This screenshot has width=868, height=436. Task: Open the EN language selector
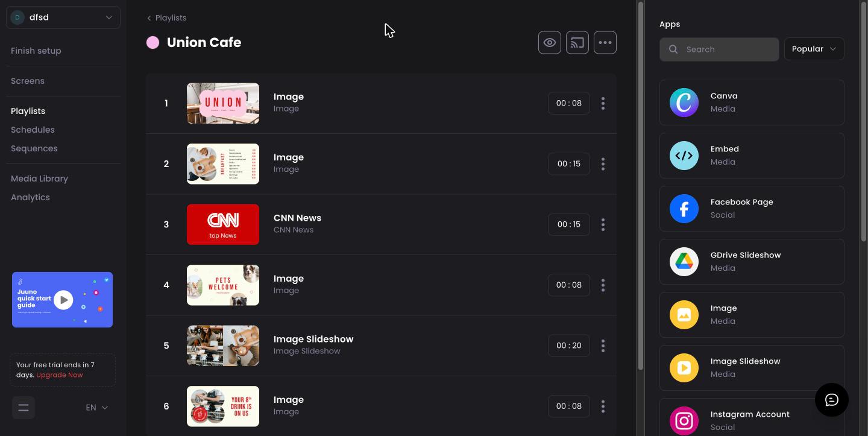tap(96, 408)
